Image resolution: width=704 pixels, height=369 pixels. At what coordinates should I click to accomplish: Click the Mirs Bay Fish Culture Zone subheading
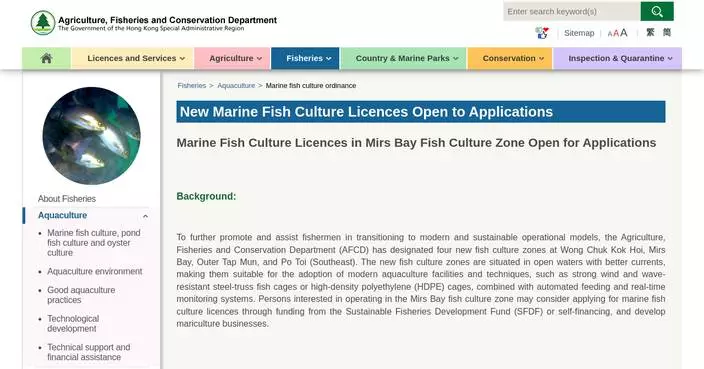point(416,143)
